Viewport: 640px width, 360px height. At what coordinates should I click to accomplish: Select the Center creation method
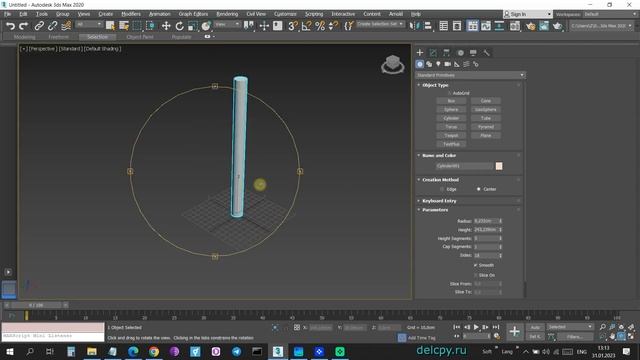[479, 189]
